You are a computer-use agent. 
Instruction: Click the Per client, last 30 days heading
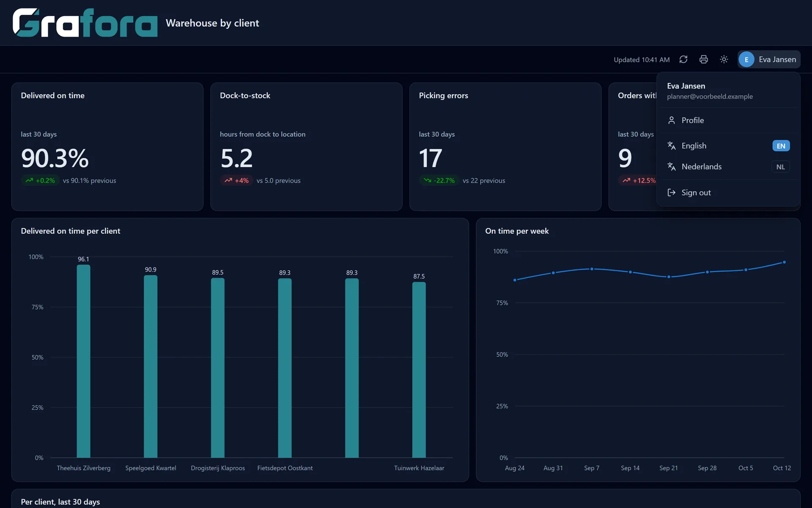(60, 502)
